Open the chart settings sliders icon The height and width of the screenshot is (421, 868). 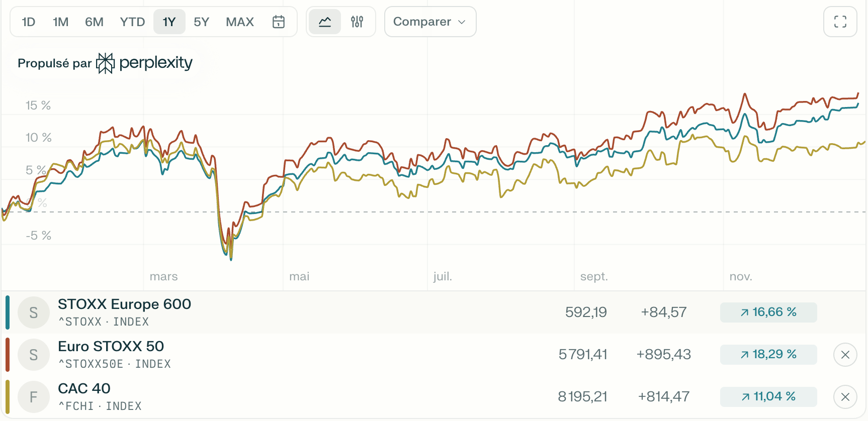click(x=357, y=22)
